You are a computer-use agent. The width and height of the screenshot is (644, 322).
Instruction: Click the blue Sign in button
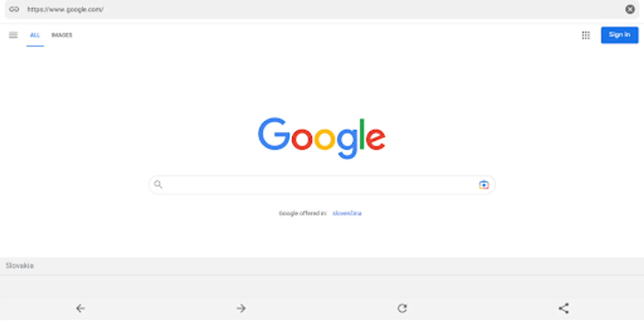pyautogui.click(x=620, y=35)
